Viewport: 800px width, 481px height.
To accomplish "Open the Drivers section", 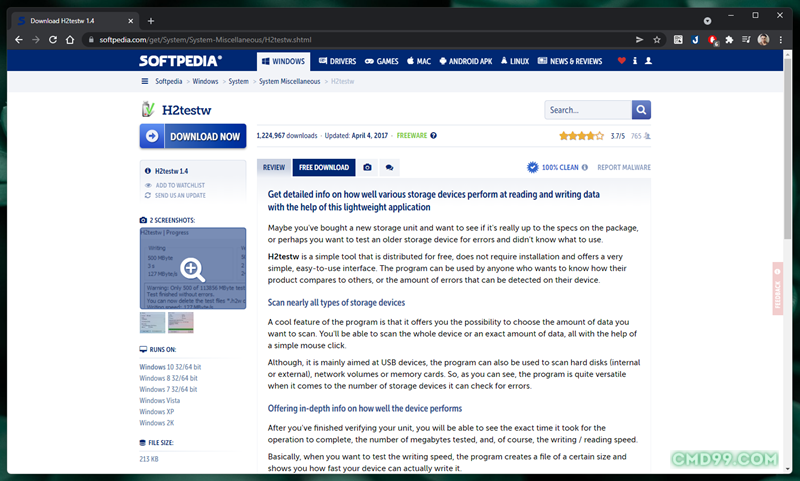I will 337,61.
